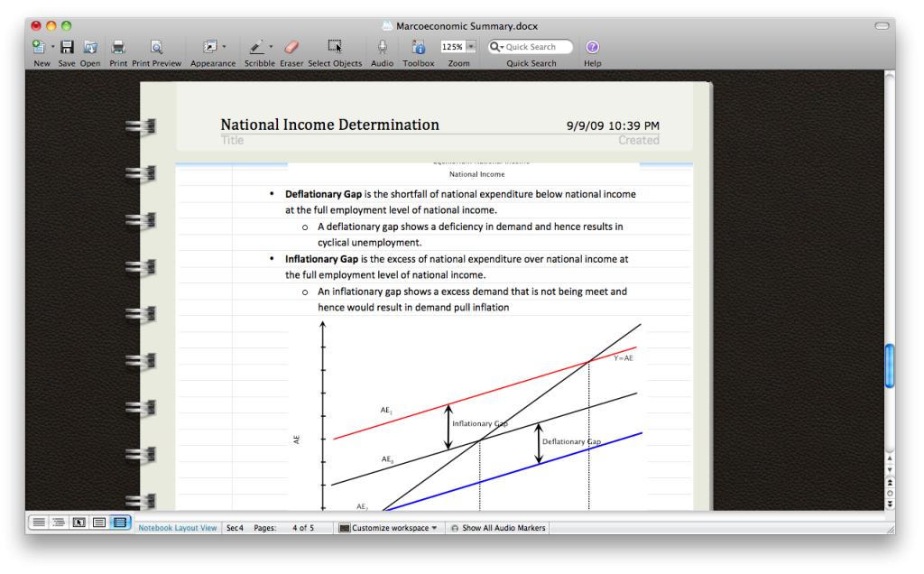Click Show All Audio Markers button
The height and width of the screenshot is (574, 924).
coord(498,528)
